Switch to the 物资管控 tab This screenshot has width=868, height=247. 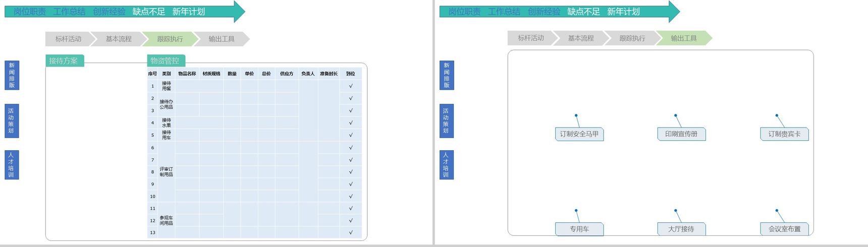(x=166, y=61)
